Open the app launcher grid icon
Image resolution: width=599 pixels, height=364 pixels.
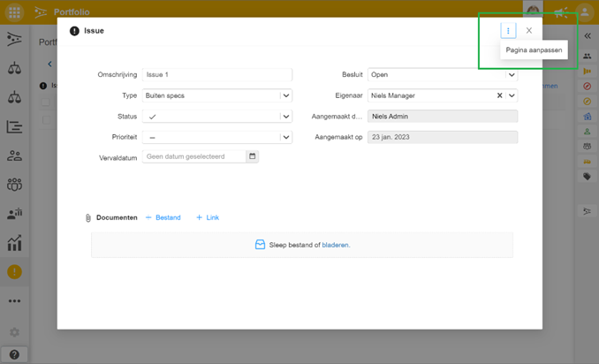pos(14,12)
